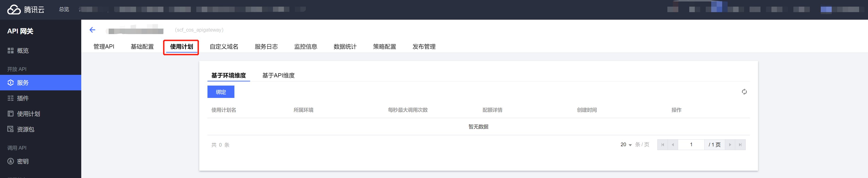Click the 操作 column header
The width and height of the screenshot is (868, 178).
(x=676, y=110)
